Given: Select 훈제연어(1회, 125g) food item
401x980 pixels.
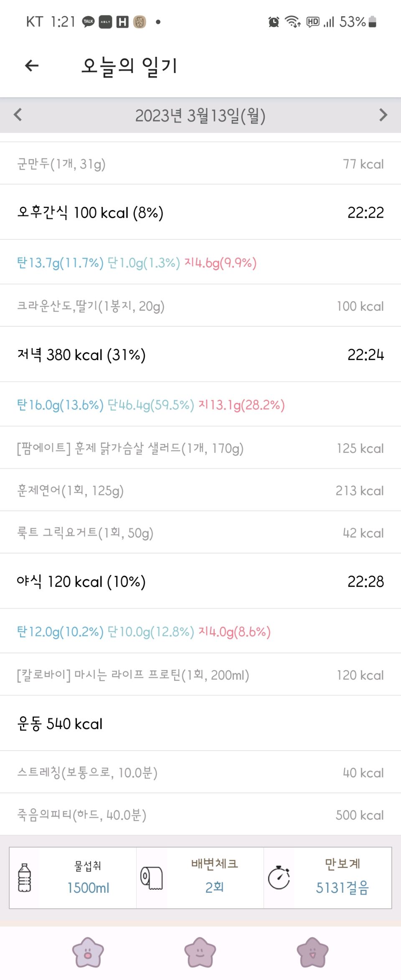Looking at the screenshot, I should point(200,490).
